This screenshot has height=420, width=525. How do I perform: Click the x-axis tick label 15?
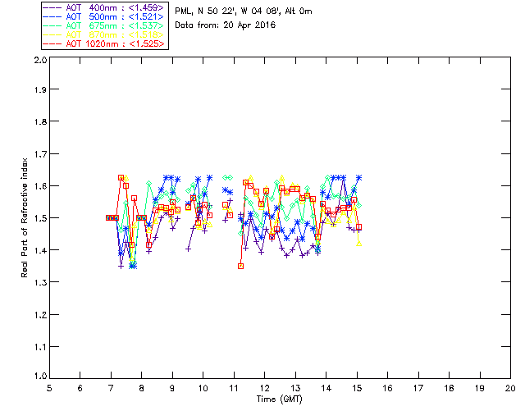click(x=357, y=388)
